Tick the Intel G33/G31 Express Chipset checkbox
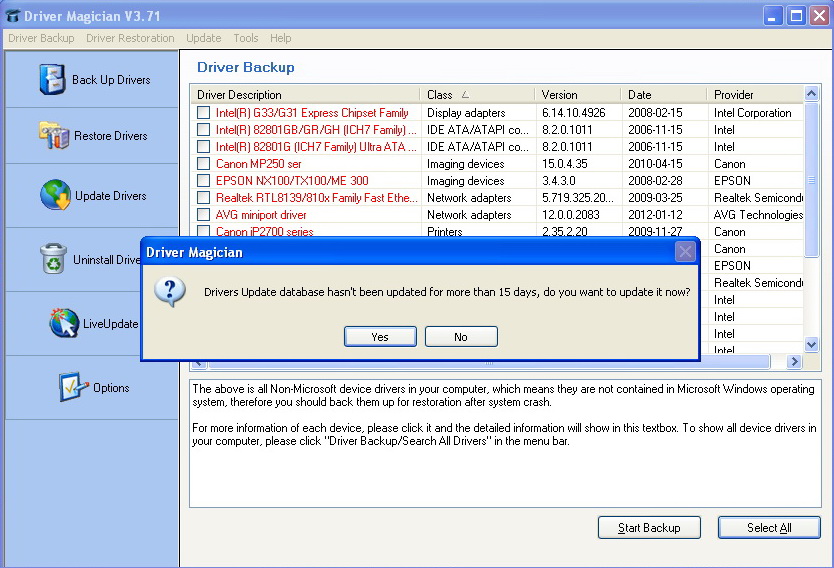 (203, 113)
